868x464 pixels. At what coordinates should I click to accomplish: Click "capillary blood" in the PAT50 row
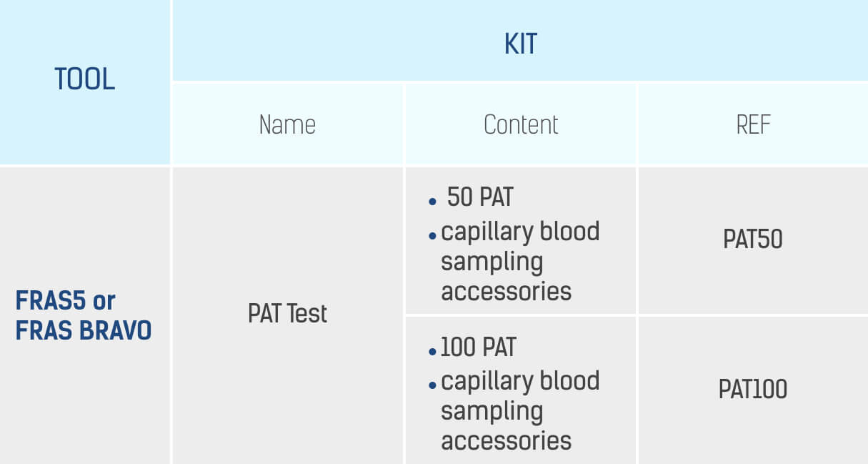520,232
